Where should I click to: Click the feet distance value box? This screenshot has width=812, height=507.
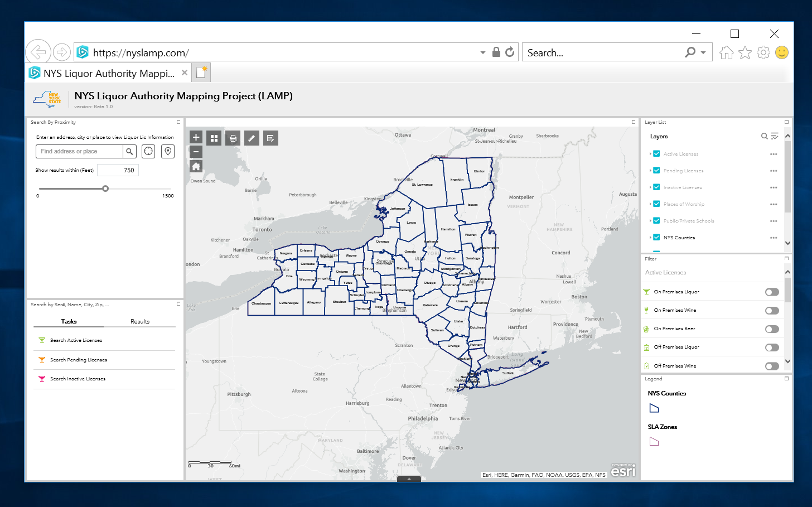pos(118,170)
